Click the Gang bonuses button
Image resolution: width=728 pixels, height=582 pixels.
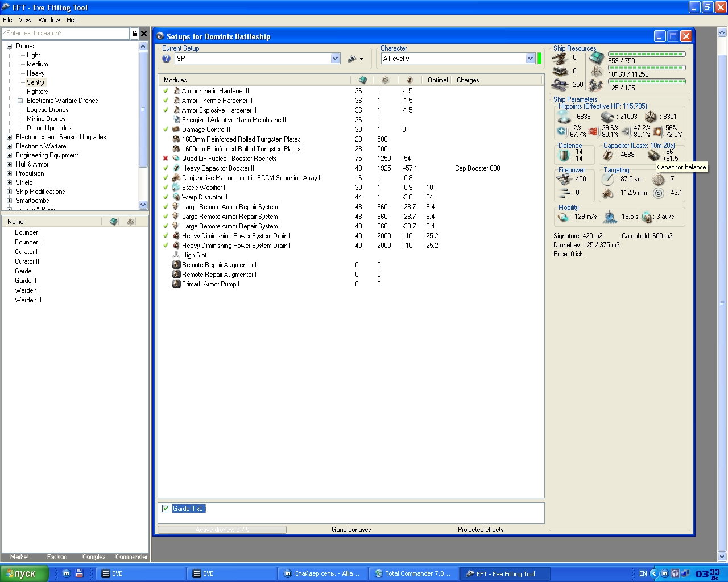coord(351,530)
